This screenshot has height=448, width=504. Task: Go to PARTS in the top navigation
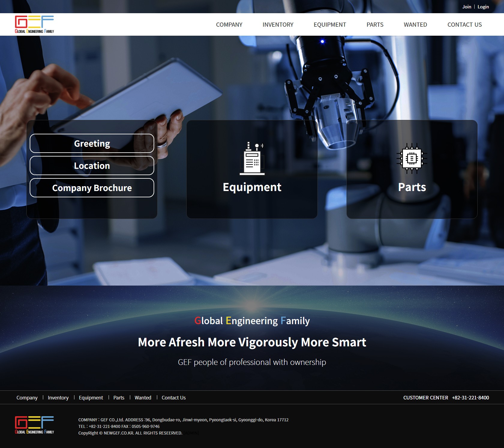pyautogui.click(x=375, y=25)
